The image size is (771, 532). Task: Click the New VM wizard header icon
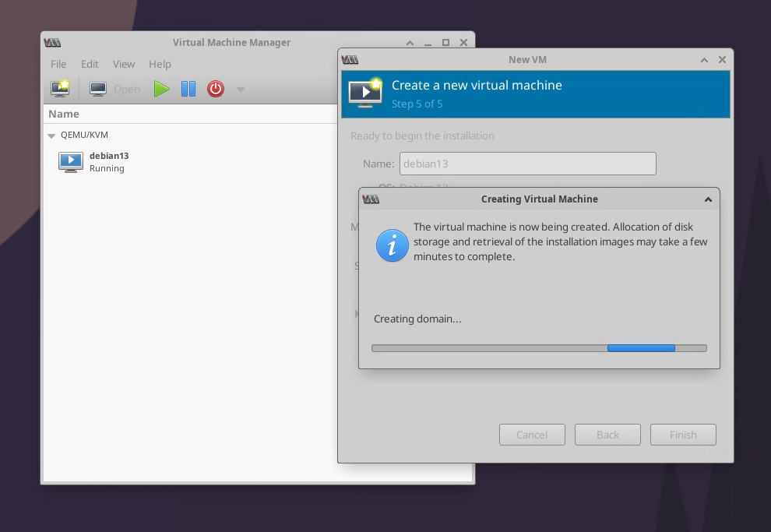[x=365, y=93]
